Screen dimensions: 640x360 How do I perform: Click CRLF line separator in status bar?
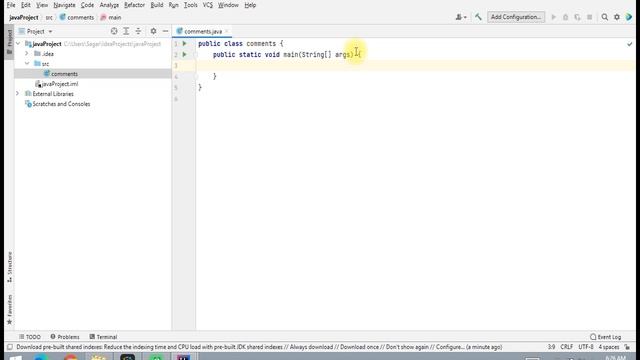pos(566,347)
